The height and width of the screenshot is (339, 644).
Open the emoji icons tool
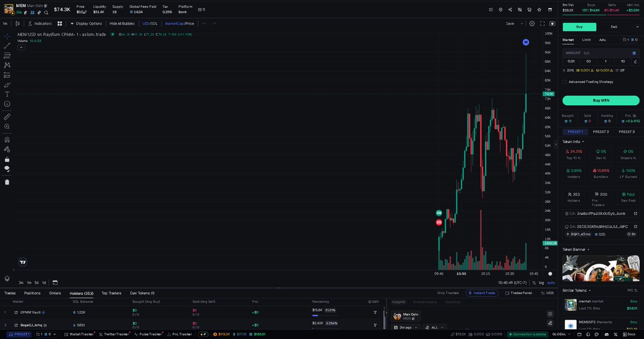point(7,104)
